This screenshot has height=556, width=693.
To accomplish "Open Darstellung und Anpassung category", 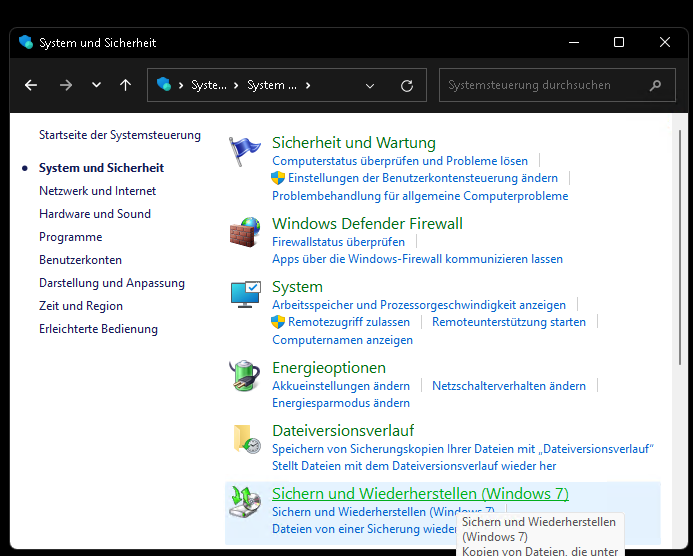I will (x=112, y=283).
